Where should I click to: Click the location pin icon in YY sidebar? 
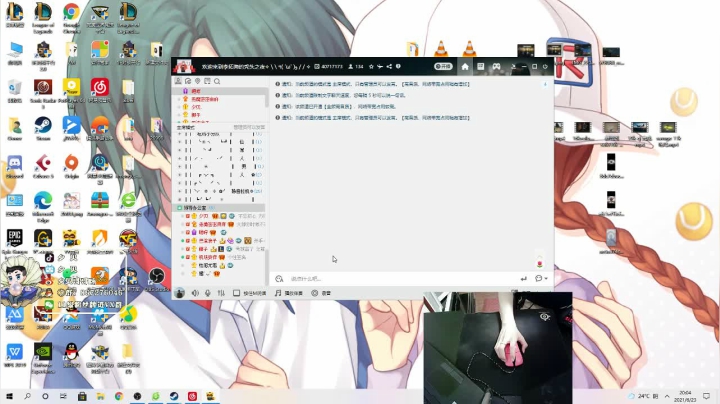[197, 81]
